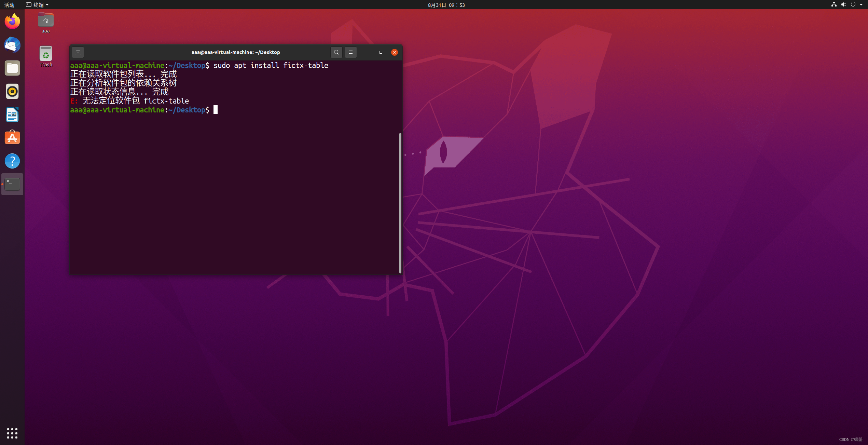This screenshot has height=445, width=868.
Task: Open Ubuntu Software from the dock
Action: (x=12, y=138)
